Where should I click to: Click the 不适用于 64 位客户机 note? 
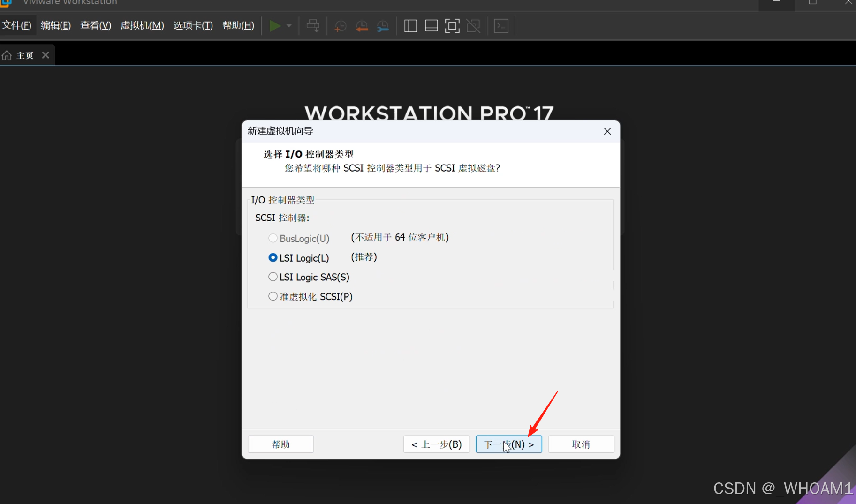[x=400, y=238]
